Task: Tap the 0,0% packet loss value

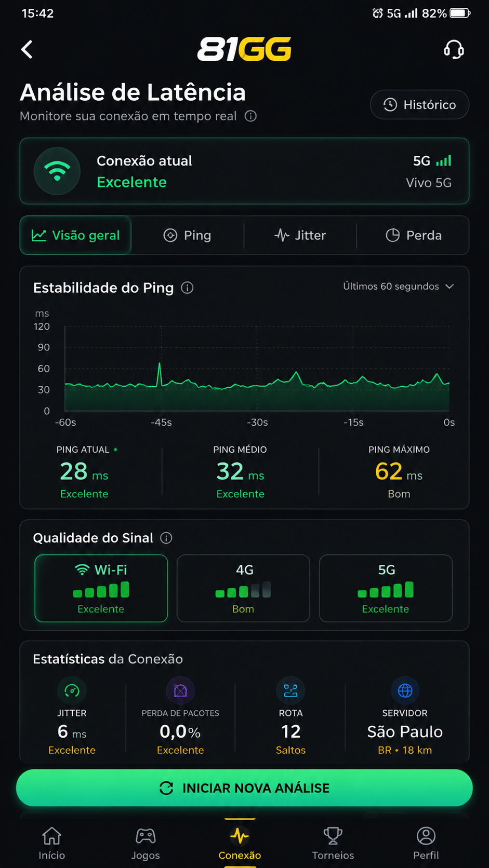Action: (180, 731)
